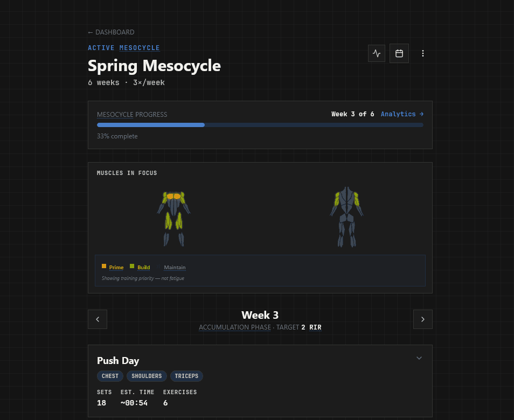The image size is (514, 420).
Task: Click the MESOCYCLE PROGRESS label
Action: pos(132,114)
